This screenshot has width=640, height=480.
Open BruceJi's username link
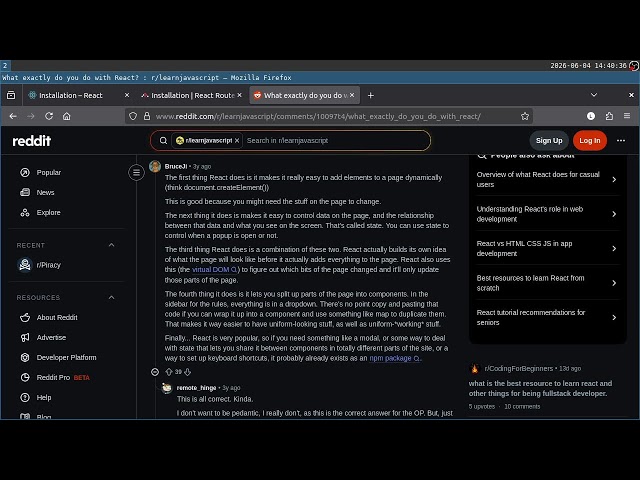tap(176, 166)
